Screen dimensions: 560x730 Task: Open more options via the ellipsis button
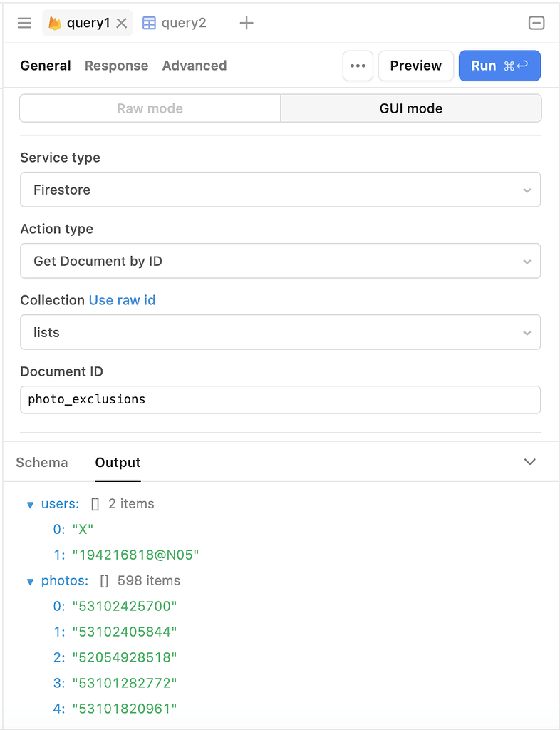[358, 66]
